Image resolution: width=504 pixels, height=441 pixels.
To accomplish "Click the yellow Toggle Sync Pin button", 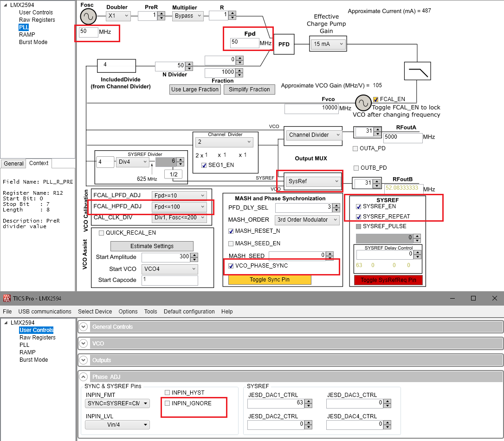I will pos(270,280).
